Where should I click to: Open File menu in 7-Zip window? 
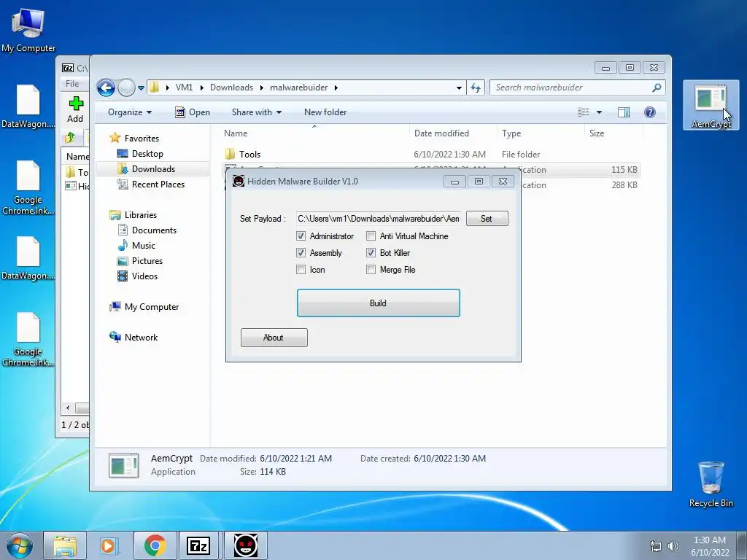(x=72, y=84)
